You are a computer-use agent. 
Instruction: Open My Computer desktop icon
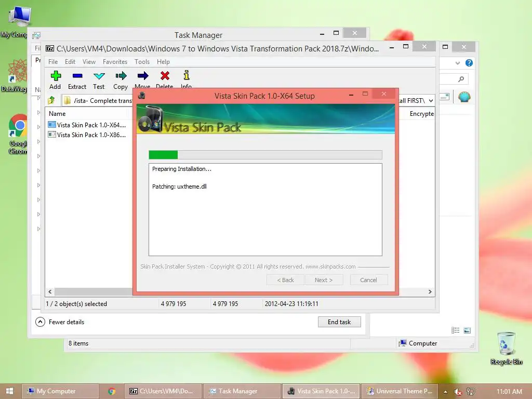click(19, 17)
